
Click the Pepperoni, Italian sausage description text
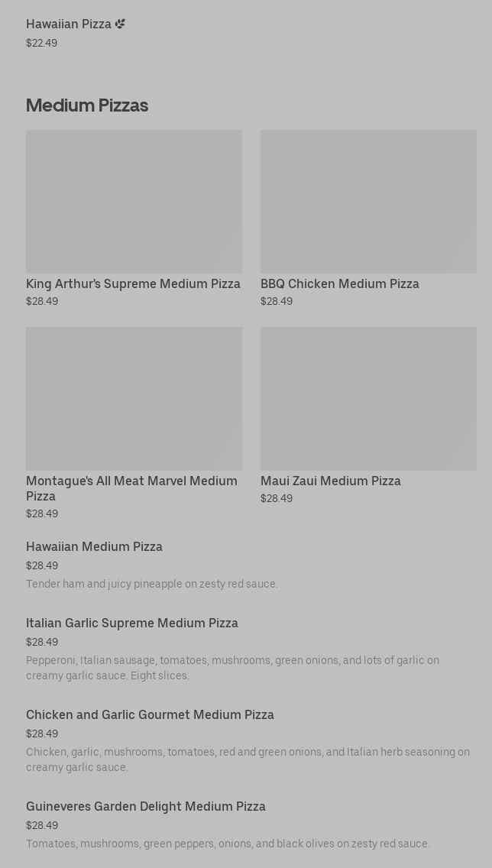pyautogui.click(x=232, y=667)
